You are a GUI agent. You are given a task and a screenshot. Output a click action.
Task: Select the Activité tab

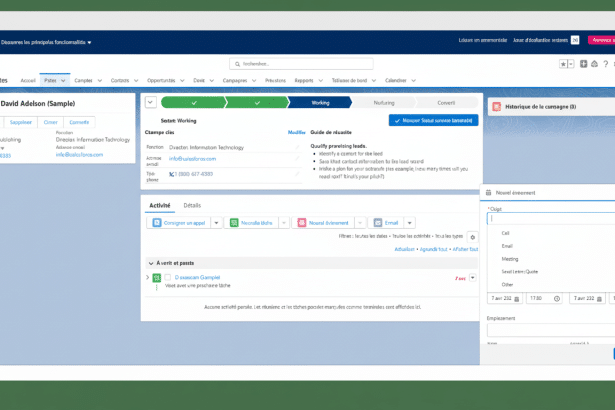pos(160,205)
